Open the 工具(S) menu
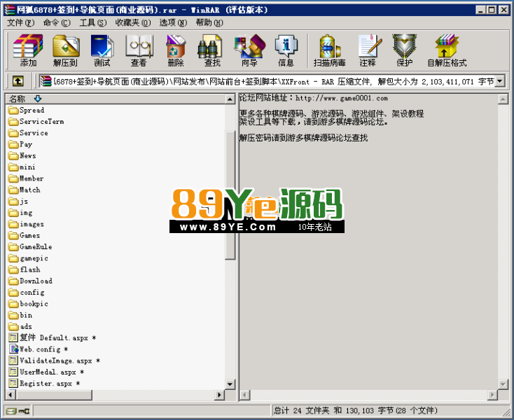The image size is (514, 420). [92, 22]
